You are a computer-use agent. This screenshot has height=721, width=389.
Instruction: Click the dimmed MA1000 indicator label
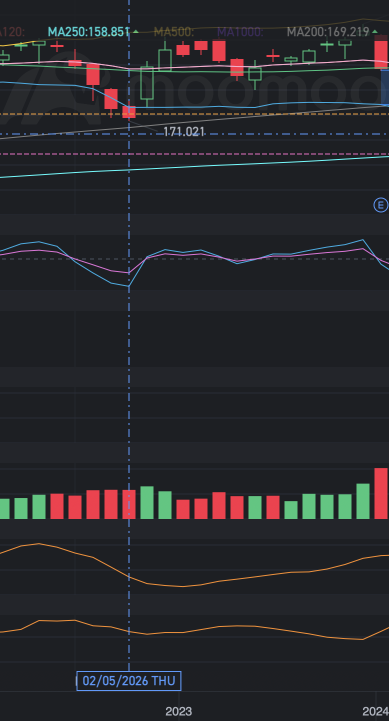(240, 32)
